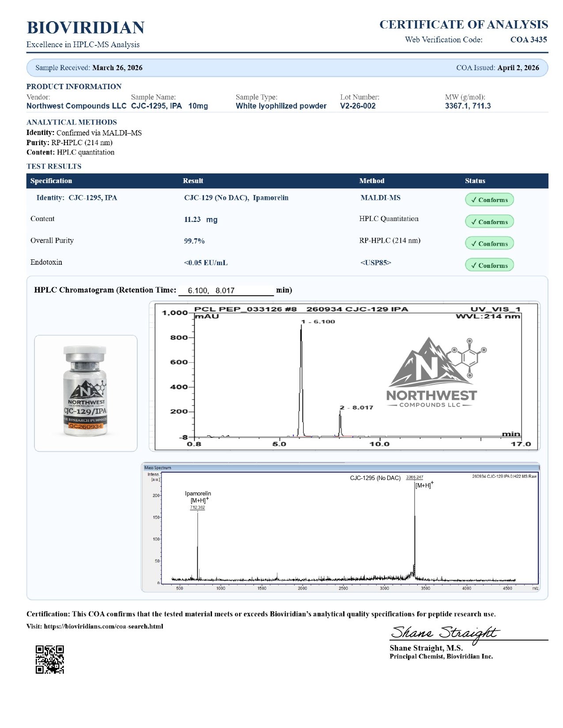The width and height of the screenshot is (563, 728).
Task: Click identity result CJC-129 (No DAC), Ipamorelin
Action: [x=236, y=198]
